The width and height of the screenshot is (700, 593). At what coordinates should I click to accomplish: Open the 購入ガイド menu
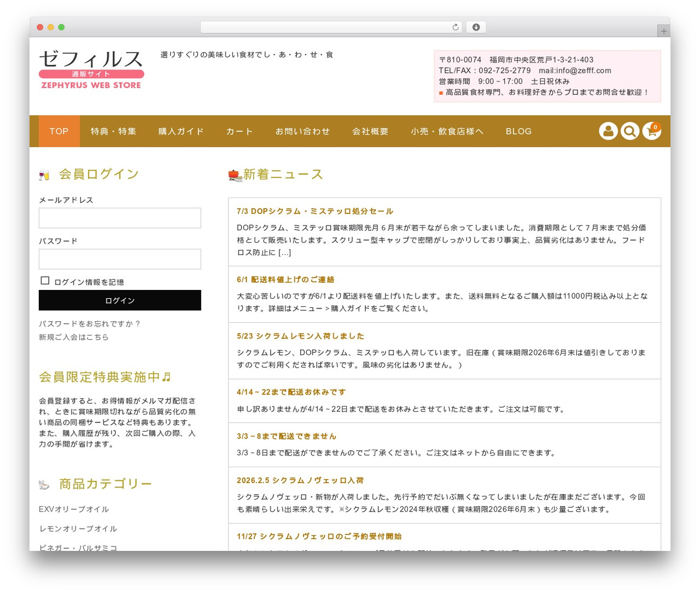[181, 131]
